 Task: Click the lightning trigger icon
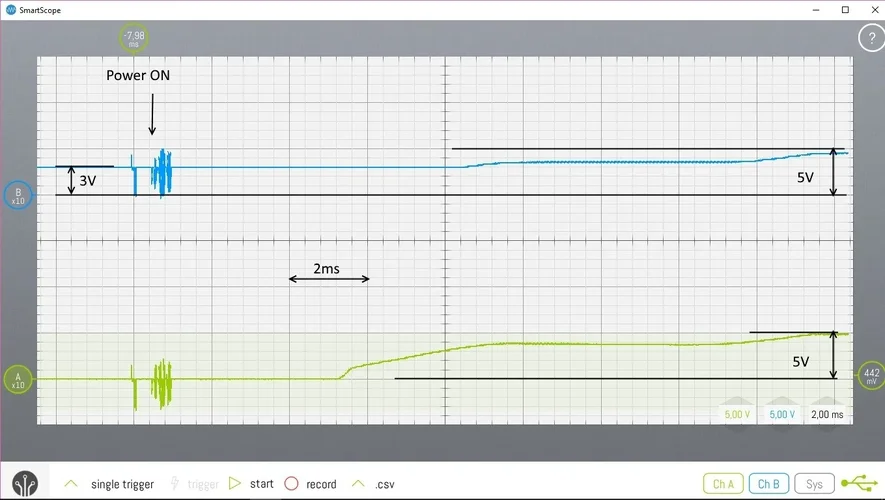click(175, 484)
